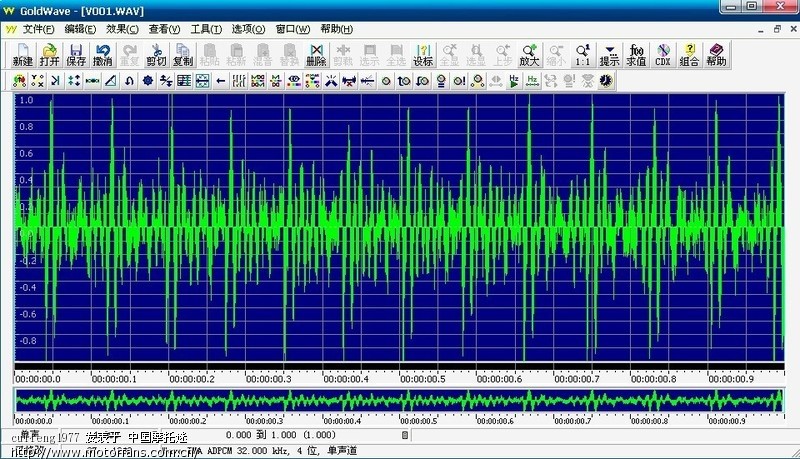Delete selection using 删除 button

[316, 54]
